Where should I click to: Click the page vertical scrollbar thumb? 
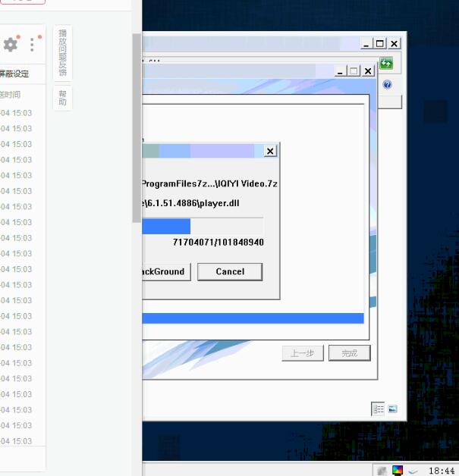click(137, 128)
